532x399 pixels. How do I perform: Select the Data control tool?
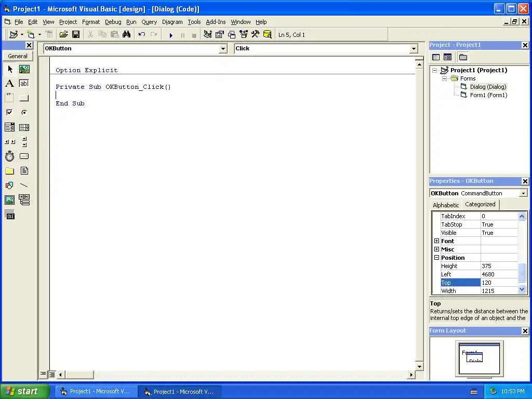pos(24,200)
